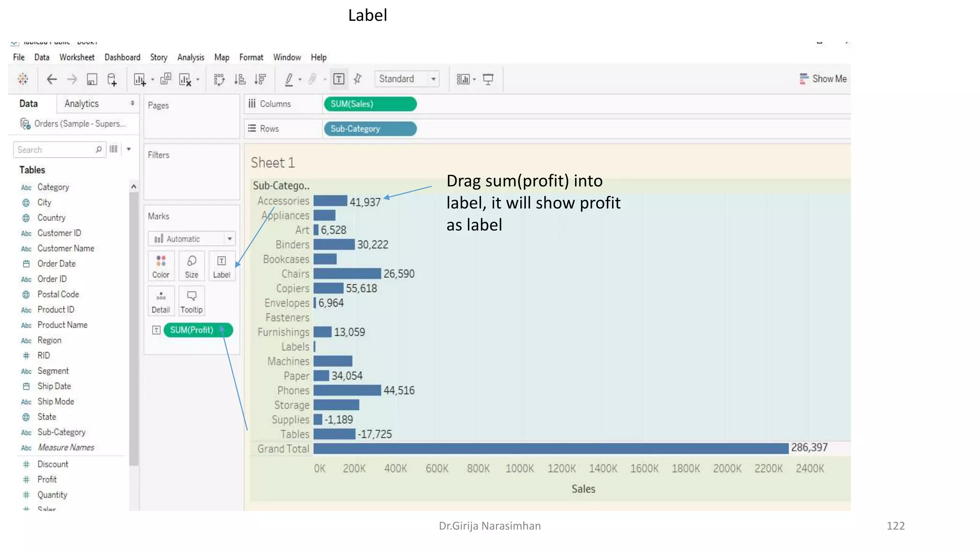Open the data pane sort options arrow
Screen dimensions: 980x551
129,149
